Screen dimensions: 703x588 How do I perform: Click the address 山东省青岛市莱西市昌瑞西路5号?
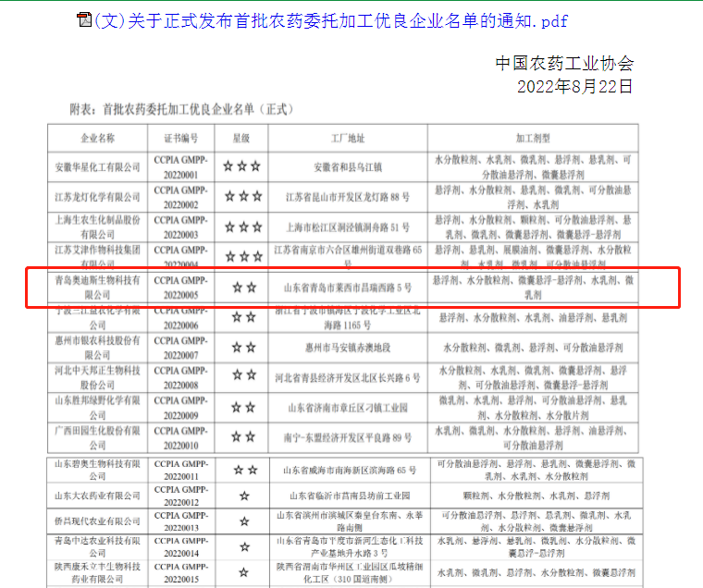click(347, 288)
